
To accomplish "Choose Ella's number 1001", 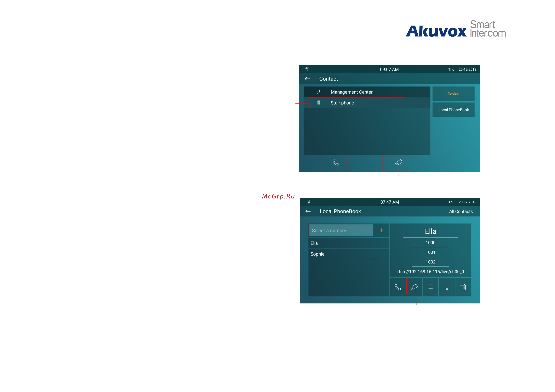I will (x=430, y=252).
